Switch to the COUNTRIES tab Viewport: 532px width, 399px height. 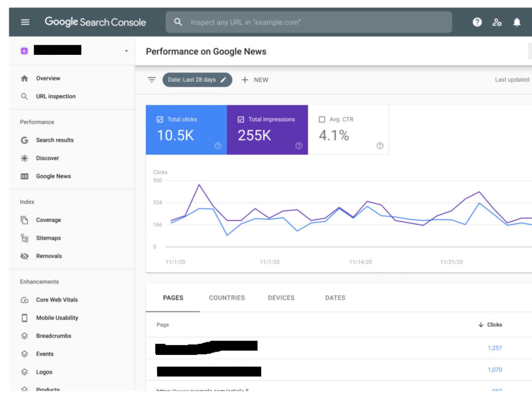click(x=227, y=298)
